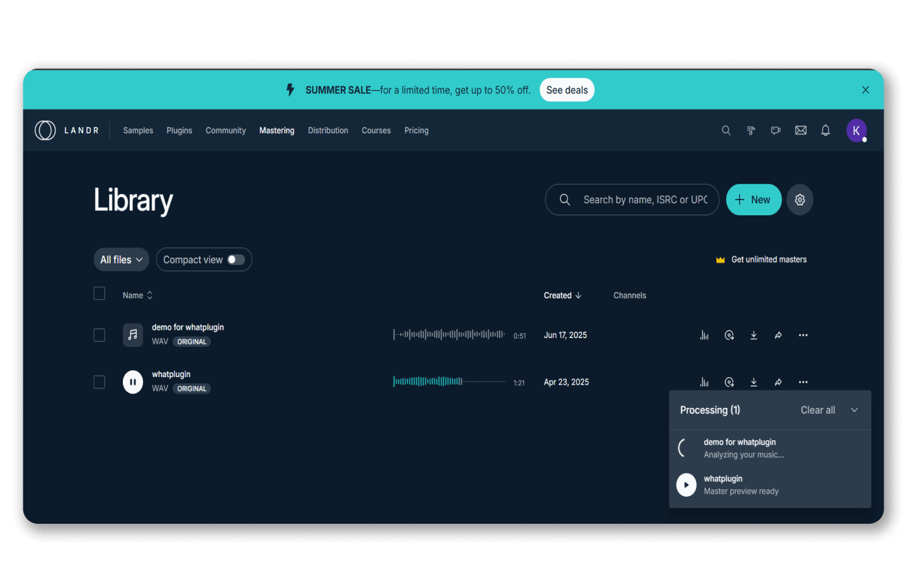The height and width of the screenshot is (588, 907).
Task: Click the Apr 23, 2025 date
Action: coord(566,382)
